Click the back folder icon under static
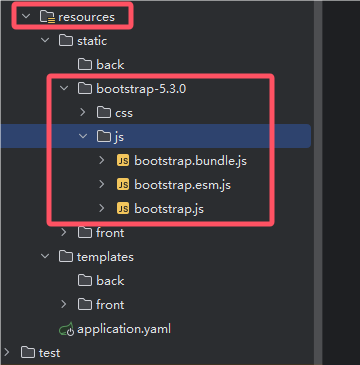This screenshot has width=360, height=365. (85, 64)
